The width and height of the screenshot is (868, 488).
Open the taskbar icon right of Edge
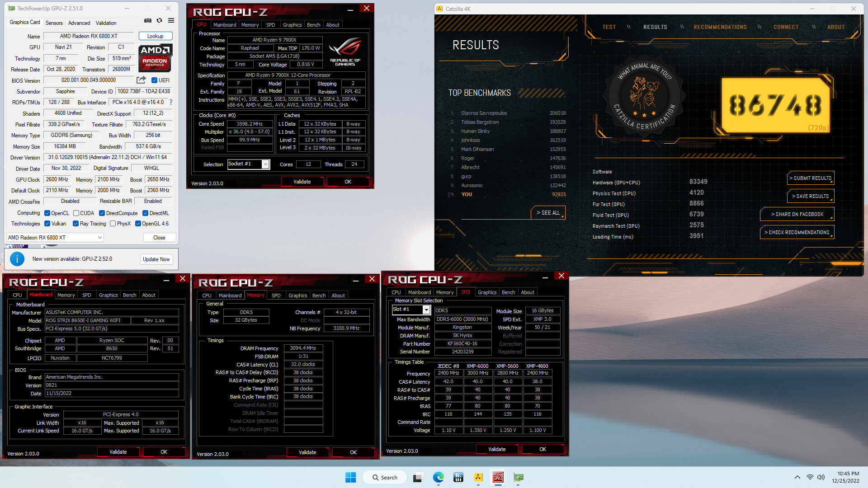tap(458, 477)
